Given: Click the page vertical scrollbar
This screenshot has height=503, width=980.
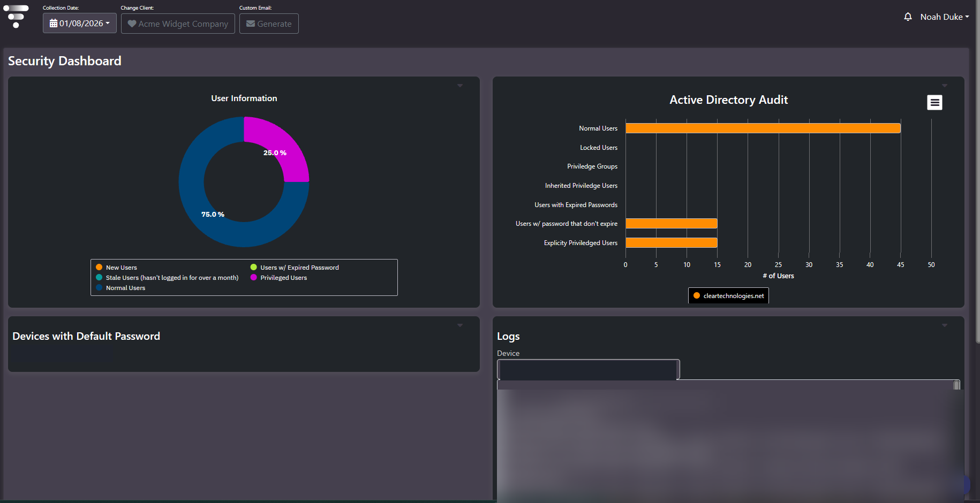Looking at the screenshot, I should (977, 171).
